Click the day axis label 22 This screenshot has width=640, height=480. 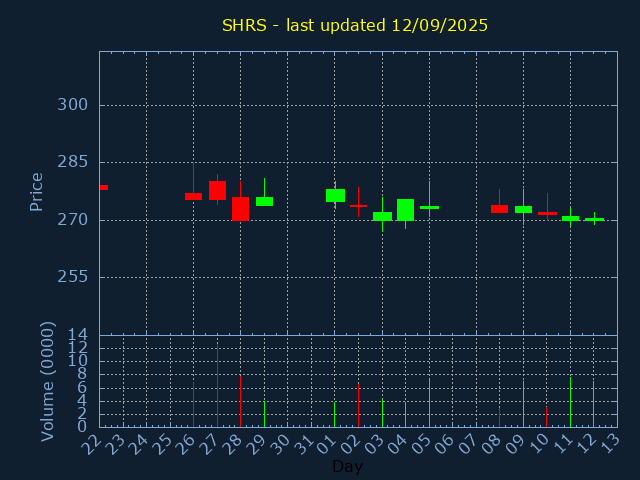(92, 444)
